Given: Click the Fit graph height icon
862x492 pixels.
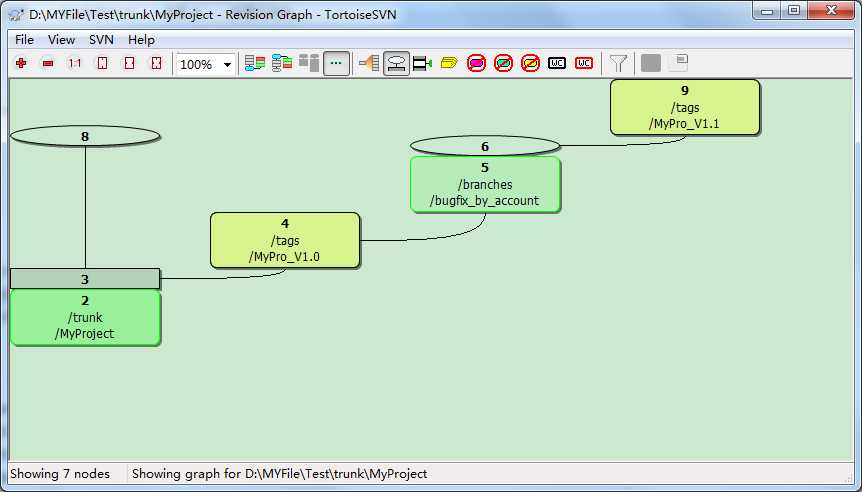Looking at the screenshot, I should tap(102, 64).
